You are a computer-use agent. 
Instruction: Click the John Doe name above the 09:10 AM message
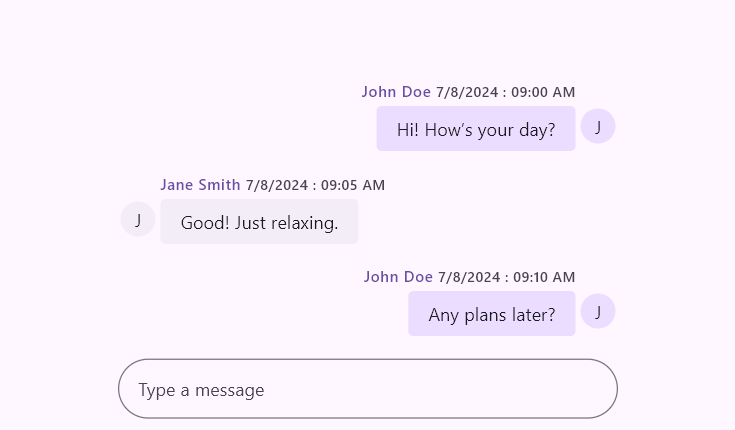398,277
